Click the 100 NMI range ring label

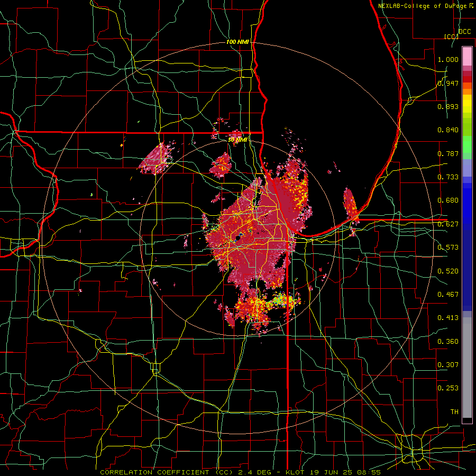(x=237, y=42)
